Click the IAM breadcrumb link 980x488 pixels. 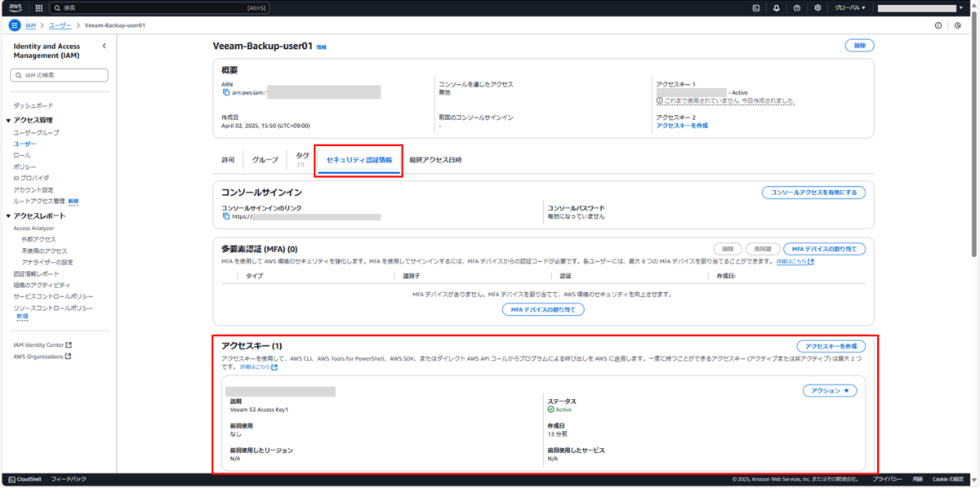click(30, 25)
